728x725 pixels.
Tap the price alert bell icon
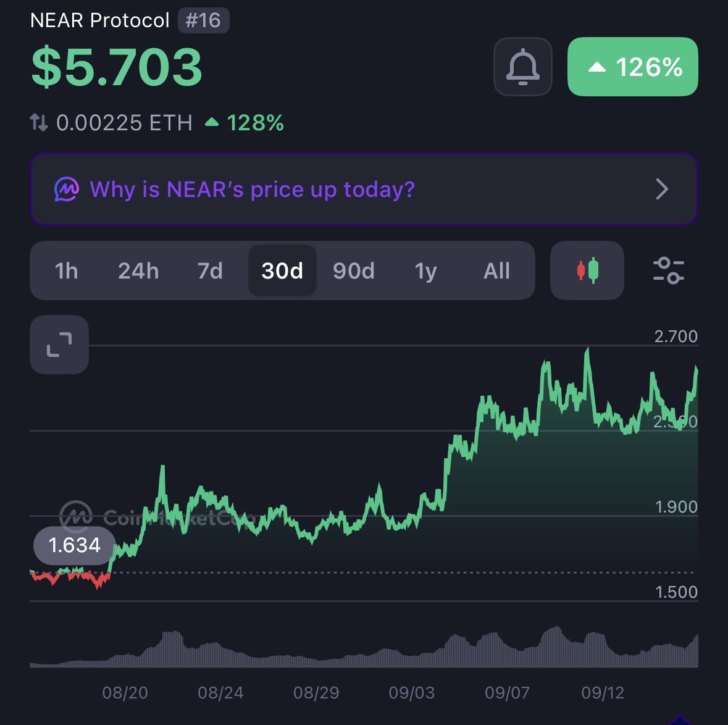[x=523, y=67]
